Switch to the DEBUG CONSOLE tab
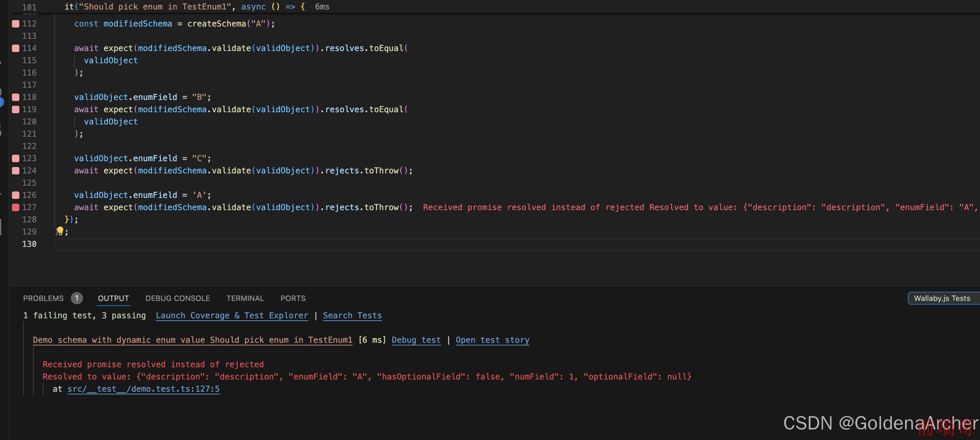 click(x=178, y=298)
